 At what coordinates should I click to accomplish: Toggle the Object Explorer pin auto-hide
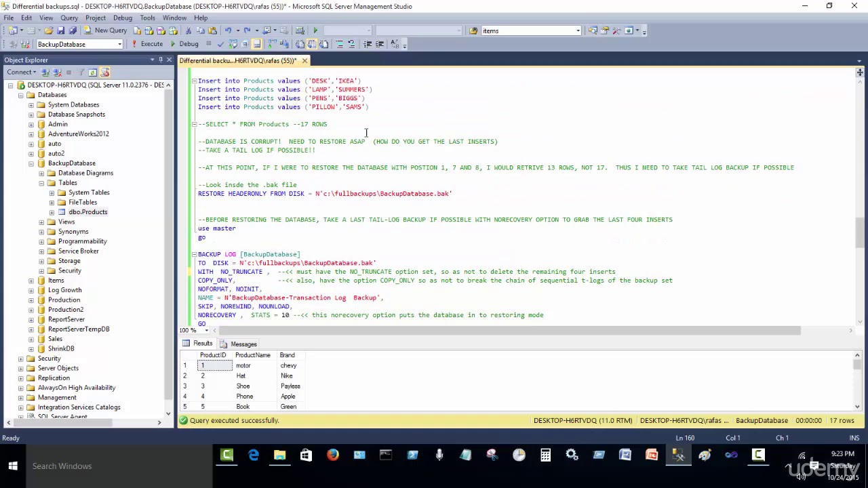161,60
